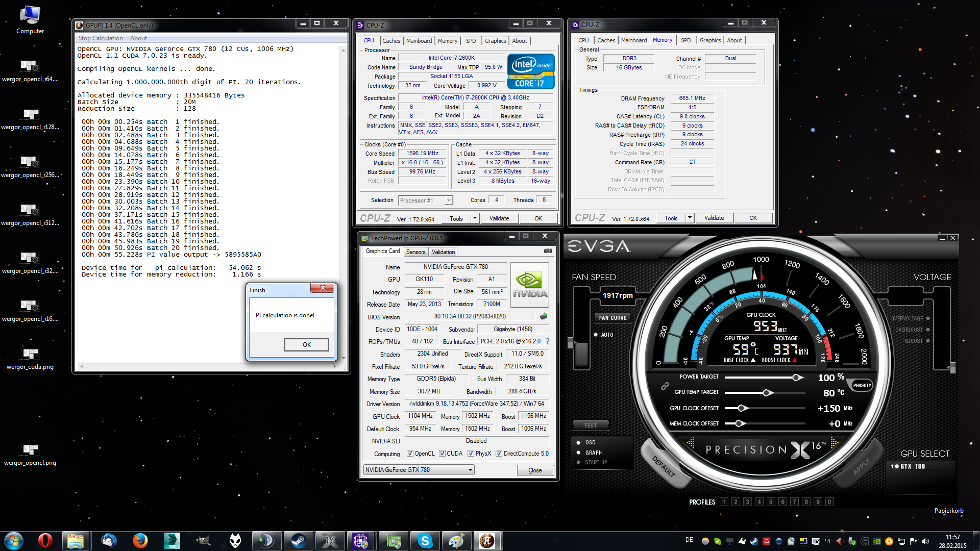Select the wergor_cuda.png desktop file
The image size is (980, 551).
click(30, 357)
